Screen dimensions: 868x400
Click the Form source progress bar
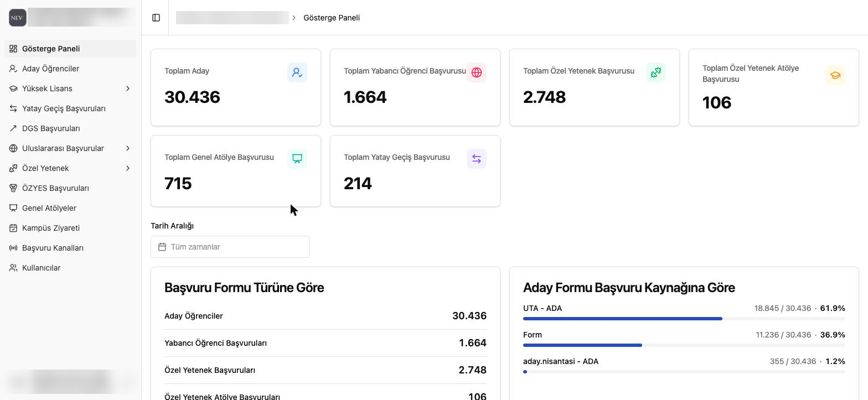point(684,345)
